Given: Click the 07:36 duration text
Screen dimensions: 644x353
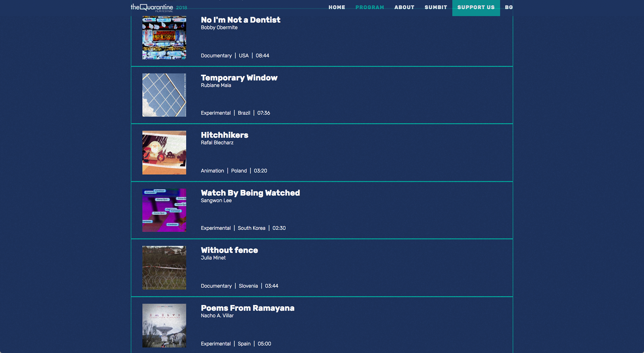Looking at the screenshot, I should point(264,113).
